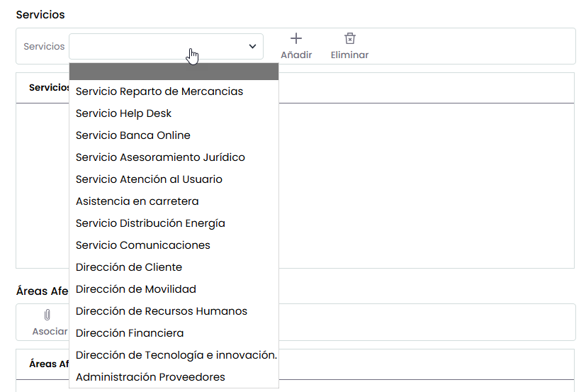This screenshot has width=586, height=392.
Task: Click the plus Añadir icon
Action: [296, 39]
